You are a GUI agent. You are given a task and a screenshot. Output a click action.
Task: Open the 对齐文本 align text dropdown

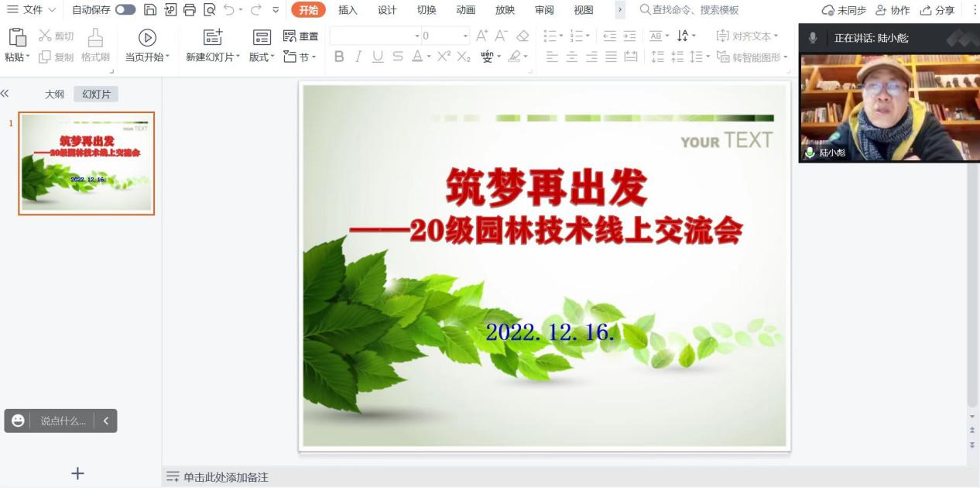748,36
